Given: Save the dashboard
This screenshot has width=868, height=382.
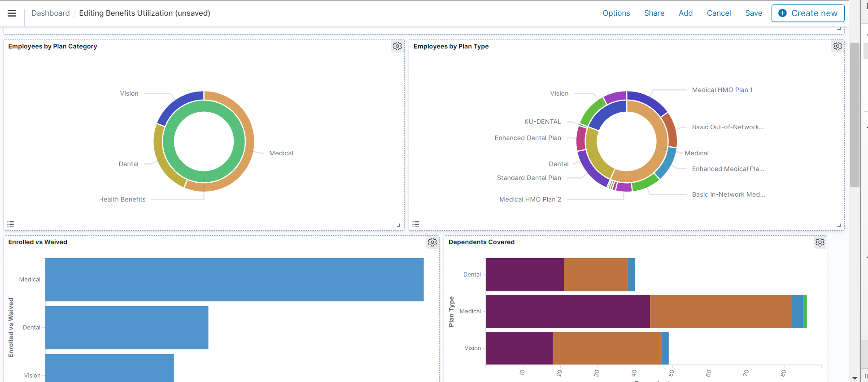Looking at the screenshot, I should [754, 13].
